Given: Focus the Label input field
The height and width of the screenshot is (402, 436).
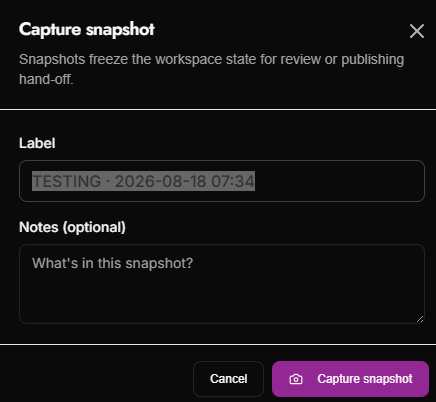Looking at the screenshot, I should click(x=222, y=181).
